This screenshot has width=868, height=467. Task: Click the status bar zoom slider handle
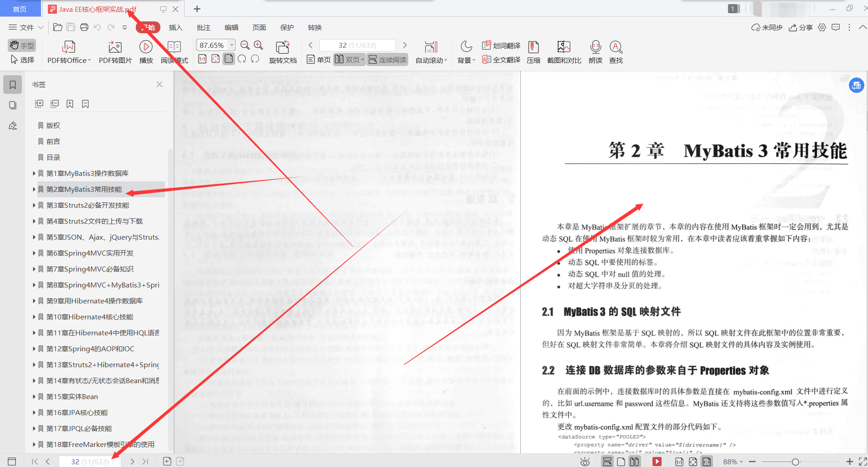point(795,462)
